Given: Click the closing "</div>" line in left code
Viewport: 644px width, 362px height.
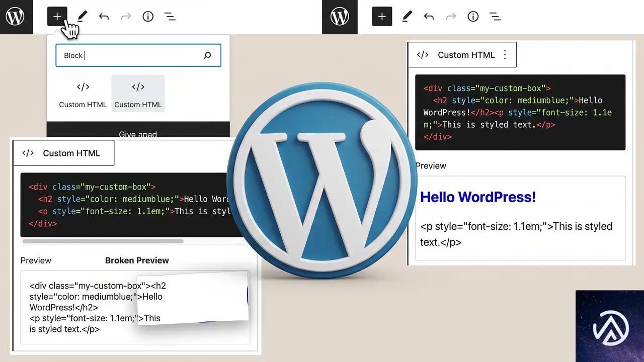Looking at the screenshot, I should tap(43, 224).
